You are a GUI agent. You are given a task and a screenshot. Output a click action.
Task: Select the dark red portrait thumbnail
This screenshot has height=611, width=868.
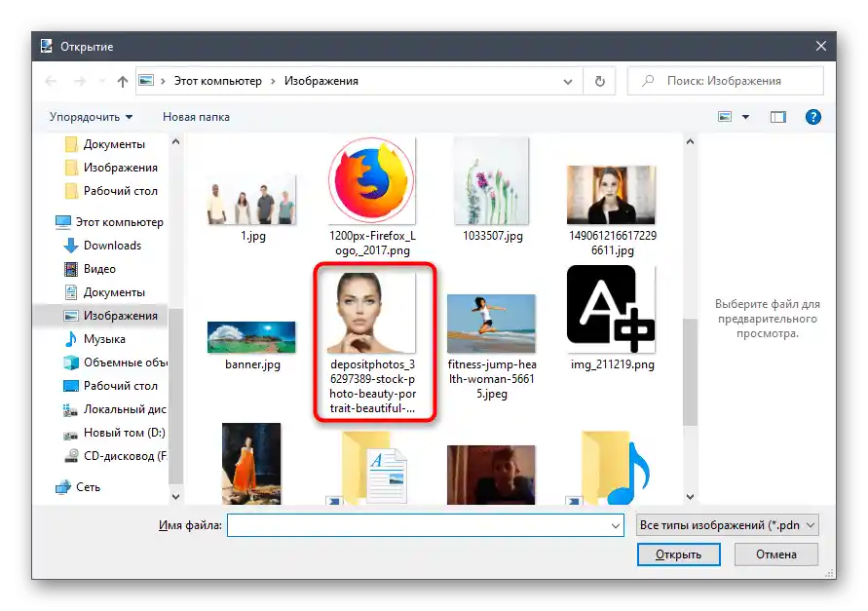point(492,475)
